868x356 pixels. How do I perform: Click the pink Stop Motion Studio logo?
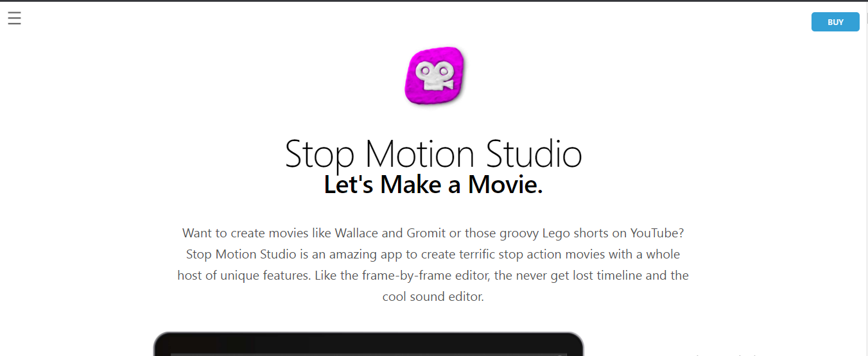[435, 76]
